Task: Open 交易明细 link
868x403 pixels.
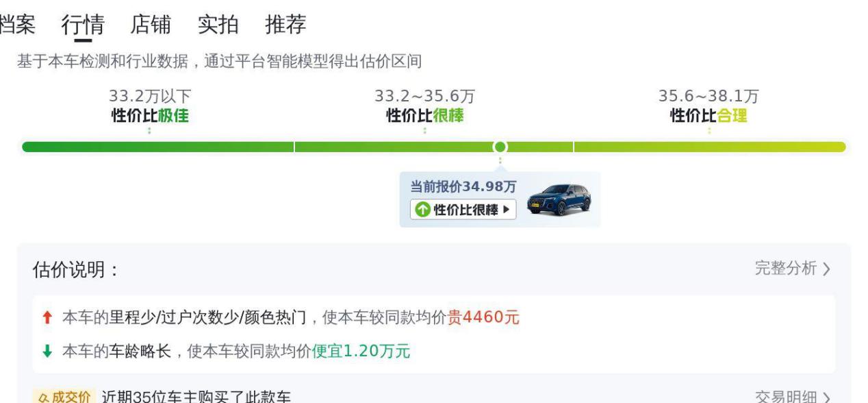Action: [786, 398]
